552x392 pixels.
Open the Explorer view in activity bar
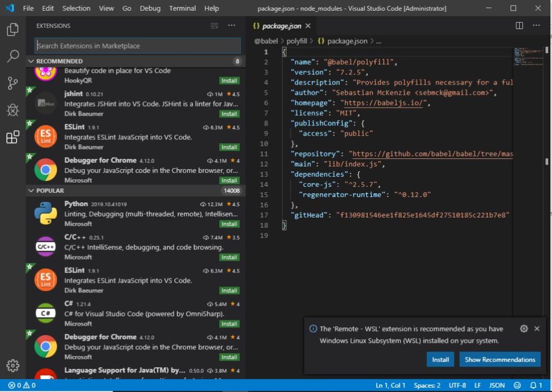pos(13,30)
